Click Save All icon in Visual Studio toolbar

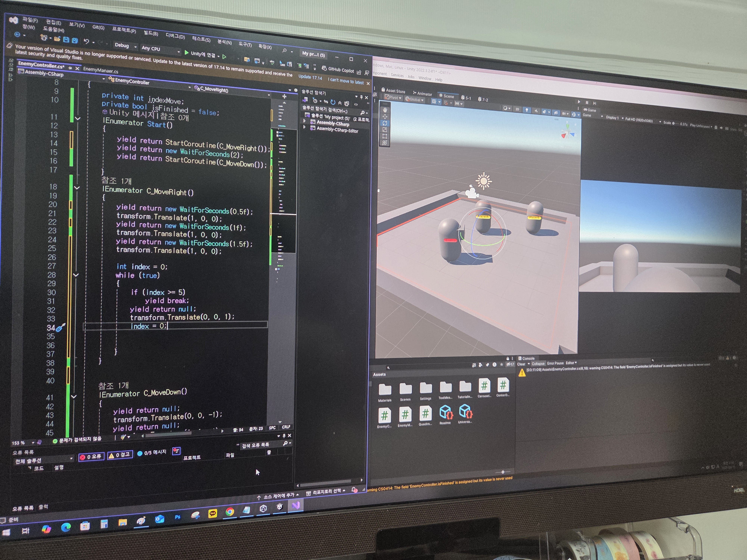pos(75,41)
